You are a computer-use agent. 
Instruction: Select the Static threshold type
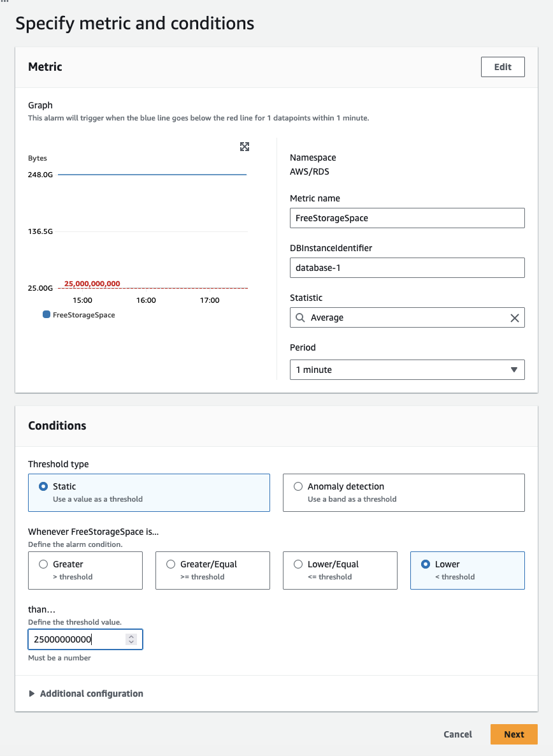click(43, 486)
